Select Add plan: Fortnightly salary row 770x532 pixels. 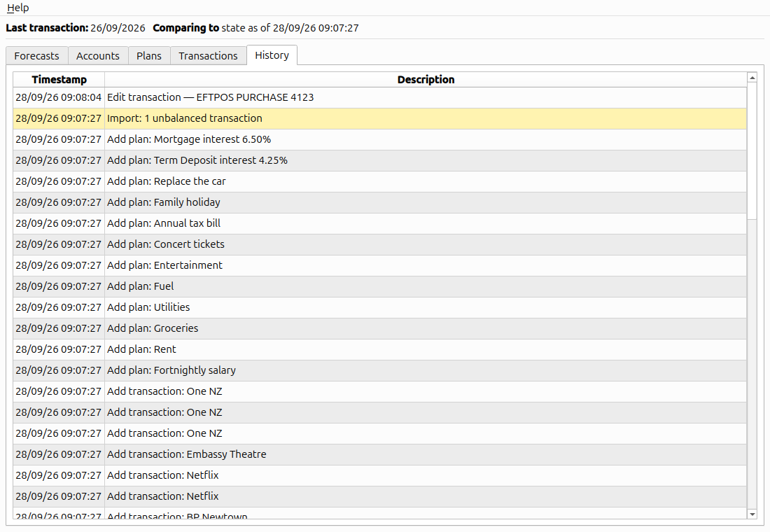click(379, 370)
